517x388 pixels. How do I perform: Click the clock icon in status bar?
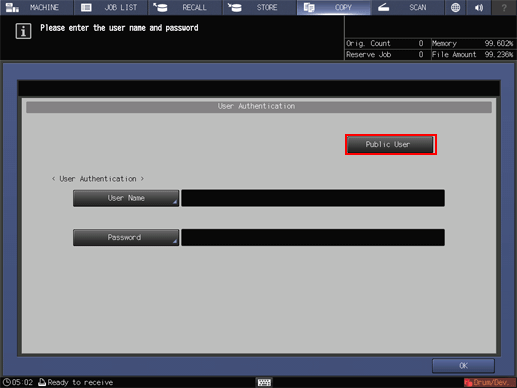pyautogui.click(x=6, y=382)
